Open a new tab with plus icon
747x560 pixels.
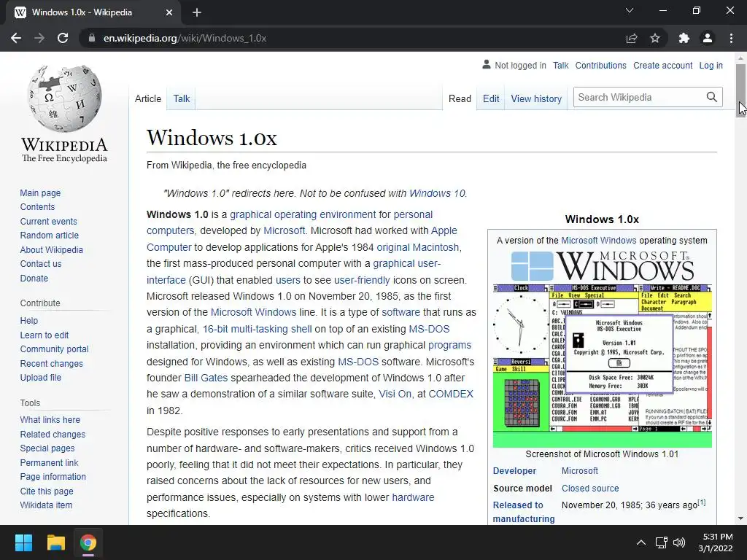point(197,12)
